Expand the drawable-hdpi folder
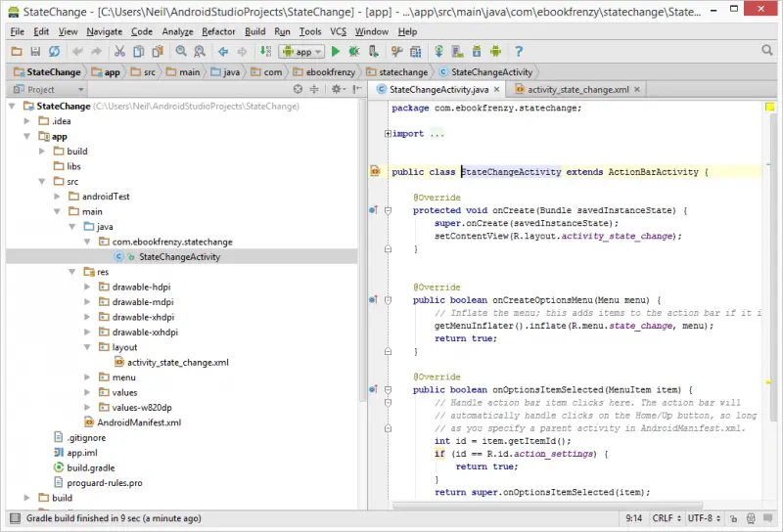The image size is (783, 532). point(88,287)
